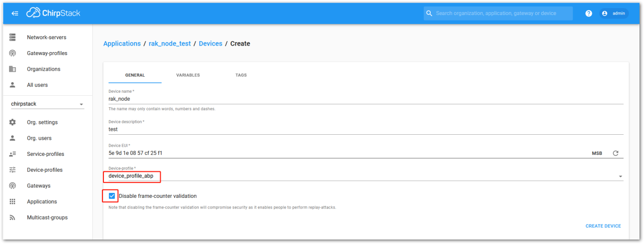Screen dimensions: 644x244
Task: Click the Multicast-groups feed icon
Action: (13, 217)
